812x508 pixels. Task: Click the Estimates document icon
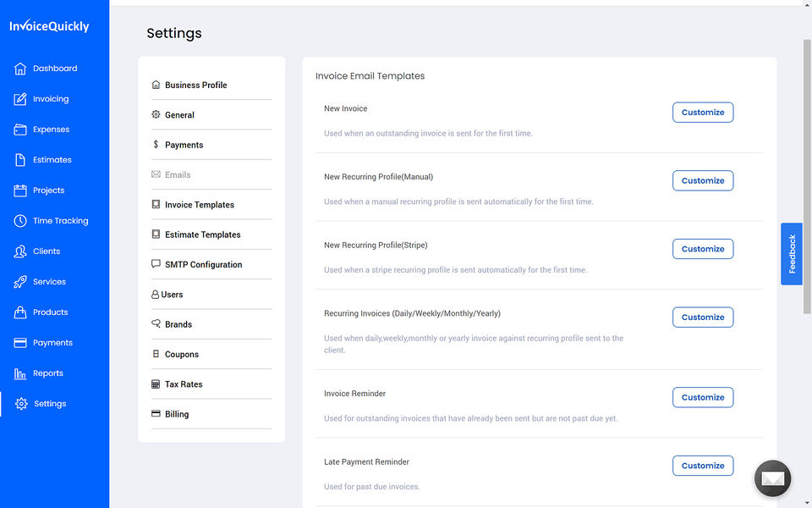click(19, 160)
